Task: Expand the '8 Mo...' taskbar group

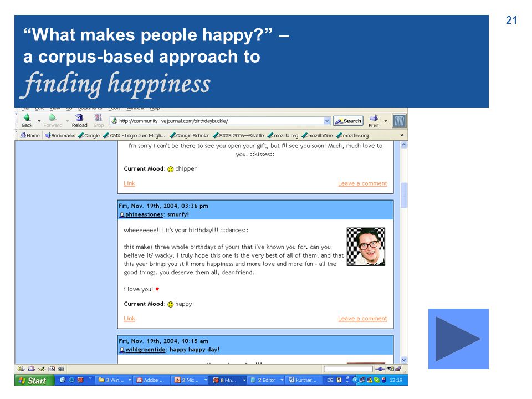Action: (x=244, y=380)
